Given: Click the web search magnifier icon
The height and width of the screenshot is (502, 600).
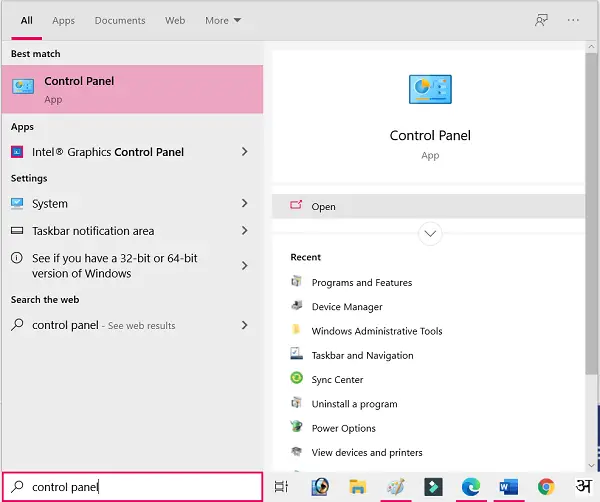Looking at the screenshot, I should 17,325.
